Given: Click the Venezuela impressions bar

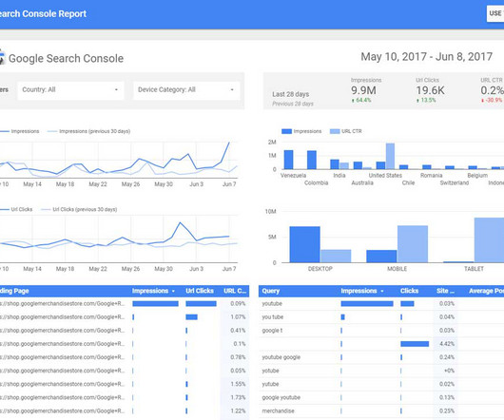Looking at the screenshot, I should click(x=289, y=160).
